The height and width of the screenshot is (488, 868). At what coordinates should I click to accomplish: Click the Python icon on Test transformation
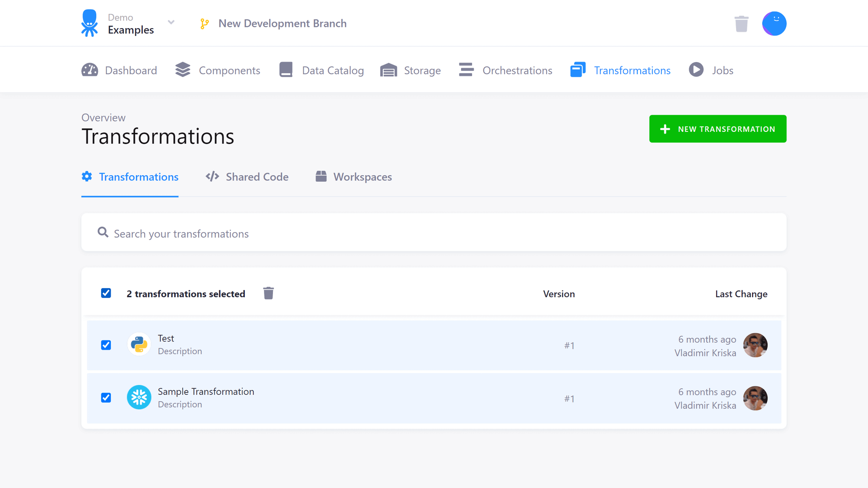[139, 344]
